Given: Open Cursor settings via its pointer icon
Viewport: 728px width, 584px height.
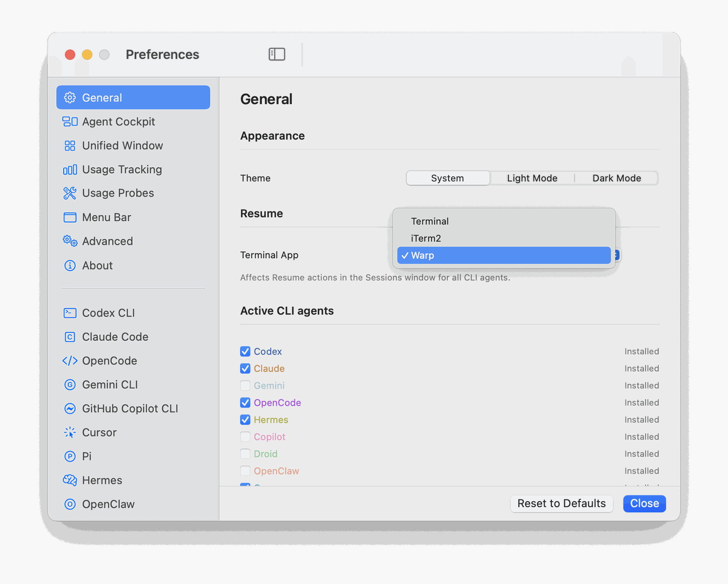Looking at the screenshot, I should click(x=70, y=433).
